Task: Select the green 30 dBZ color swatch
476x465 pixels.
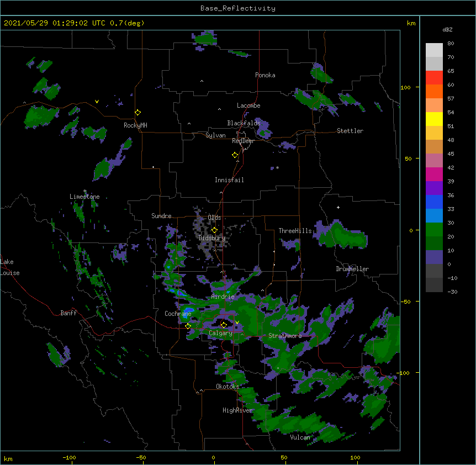Action: [x=434, y=230]
